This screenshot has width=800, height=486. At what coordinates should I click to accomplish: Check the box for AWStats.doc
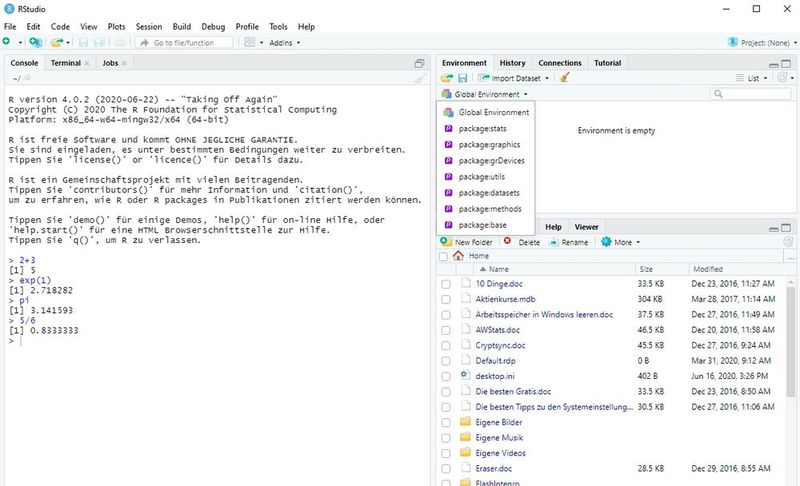446,330
